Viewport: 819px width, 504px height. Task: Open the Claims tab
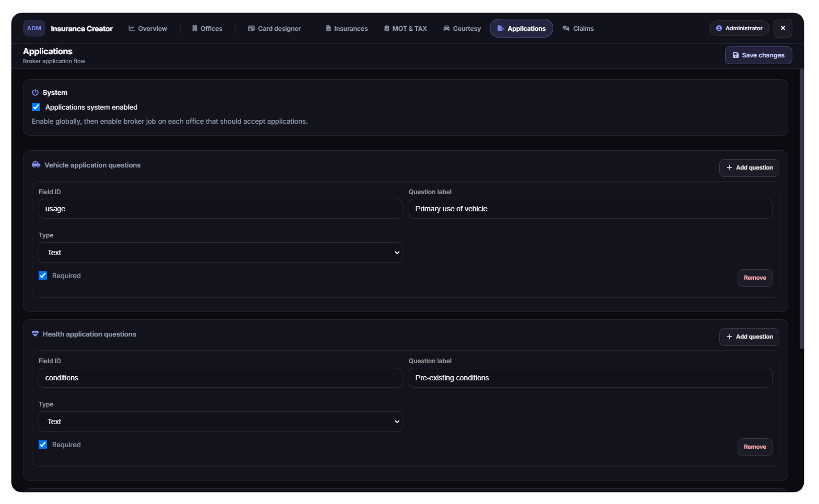click(x=578, y=28)
